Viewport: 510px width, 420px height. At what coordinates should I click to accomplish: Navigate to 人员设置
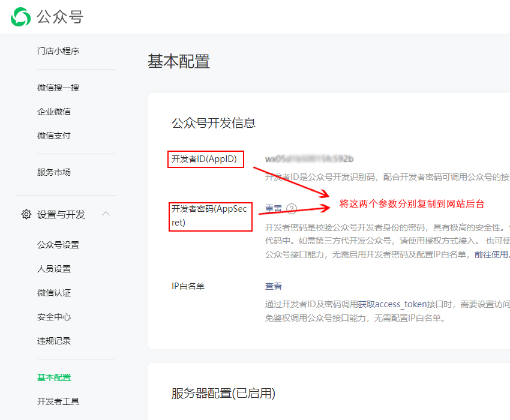point(53,269)
